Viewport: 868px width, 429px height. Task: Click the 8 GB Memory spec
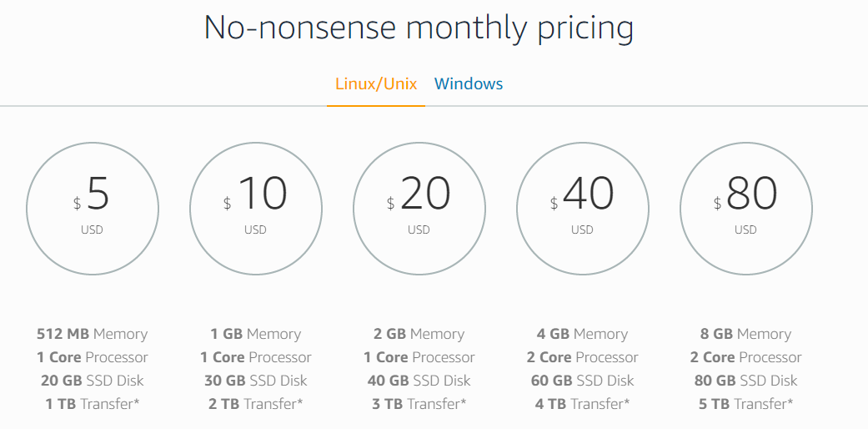745,334
